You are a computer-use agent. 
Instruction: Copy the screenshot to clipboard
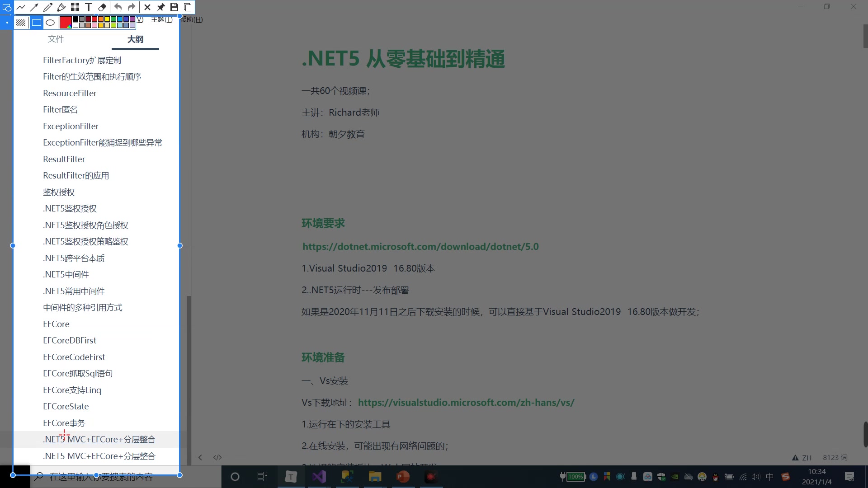click(188, 7)
